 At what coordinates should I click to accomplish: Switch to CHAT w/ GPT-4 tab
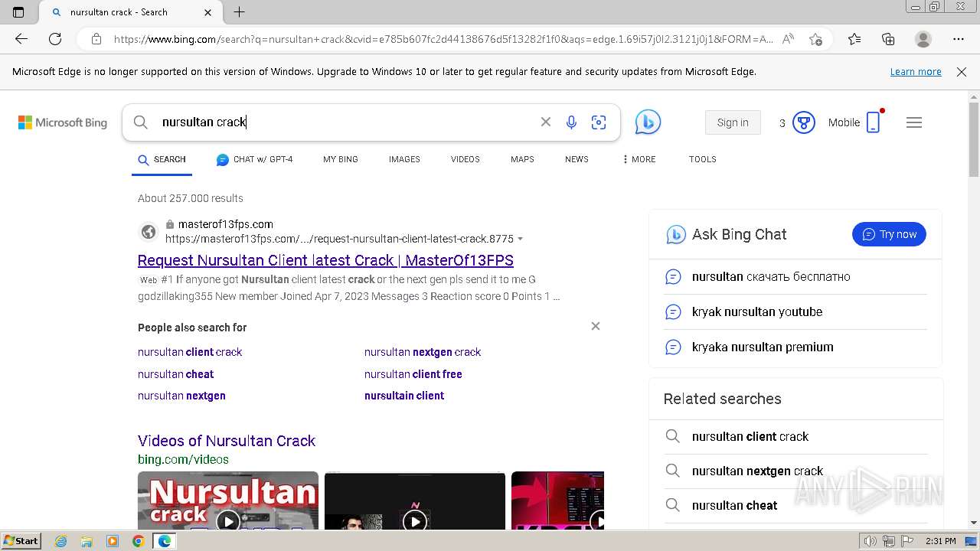tap(254, 160)
